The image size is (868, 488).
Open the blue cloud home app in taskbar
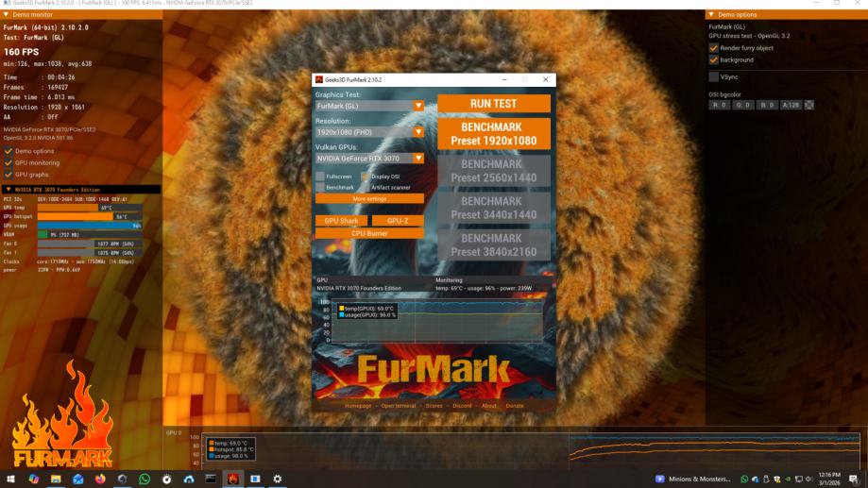(189, 480)
